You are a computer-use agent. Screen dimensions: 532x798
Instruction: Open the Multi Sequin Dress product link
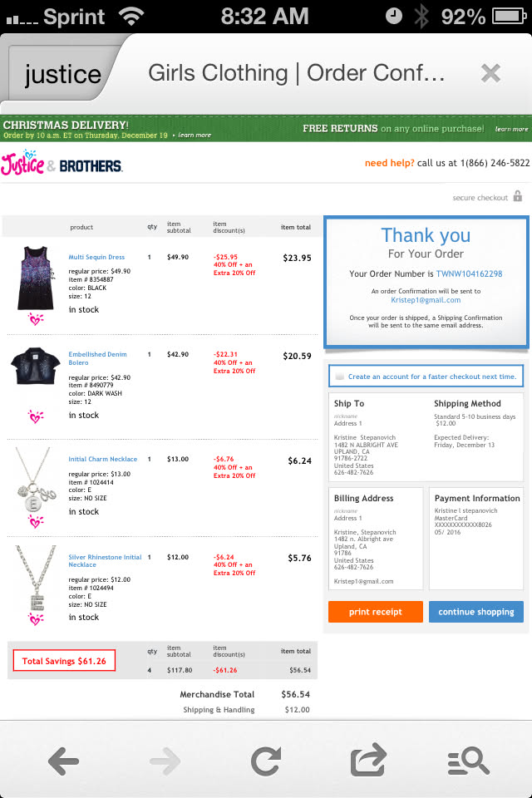[x=96, y=257]
